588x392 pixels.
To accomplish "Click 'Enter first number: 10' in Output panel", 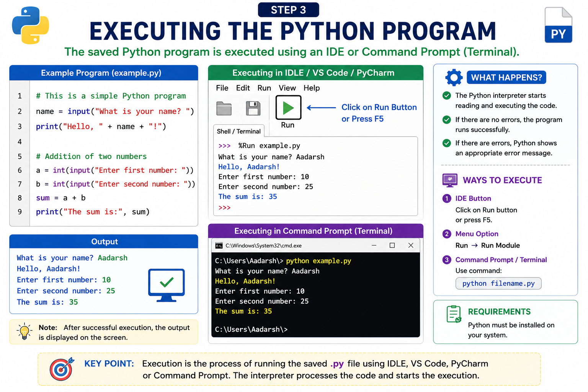I will tap(64, 280).
